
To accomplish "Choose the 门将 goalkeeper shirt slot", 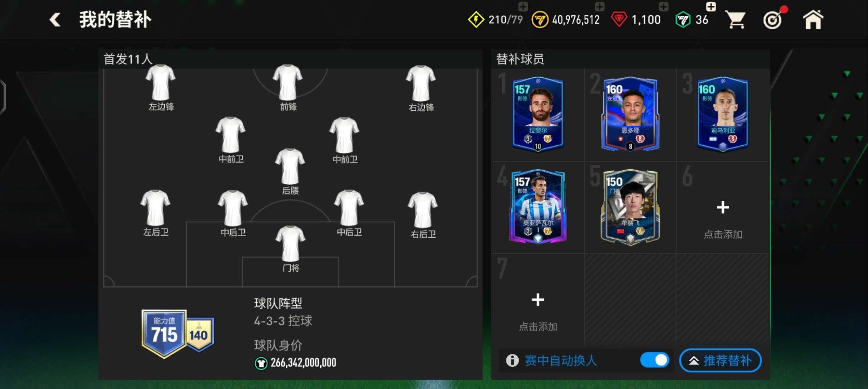I will (x=291, y=249).
